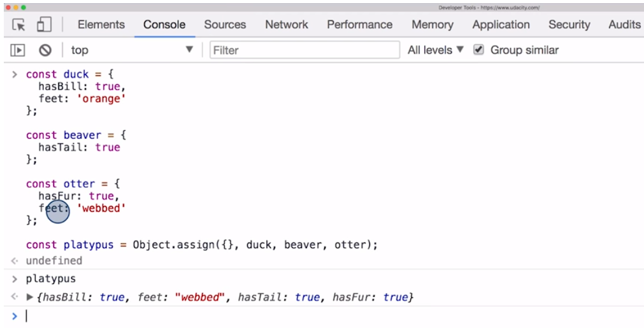Screen dimensions: 644x328
Task: Open the All levels dropdown
Action: coord(435,50)
